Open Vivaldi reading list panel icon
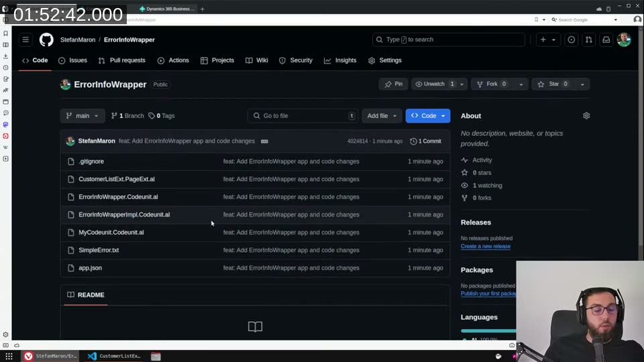Screen dimensions: 644x362 6,45
